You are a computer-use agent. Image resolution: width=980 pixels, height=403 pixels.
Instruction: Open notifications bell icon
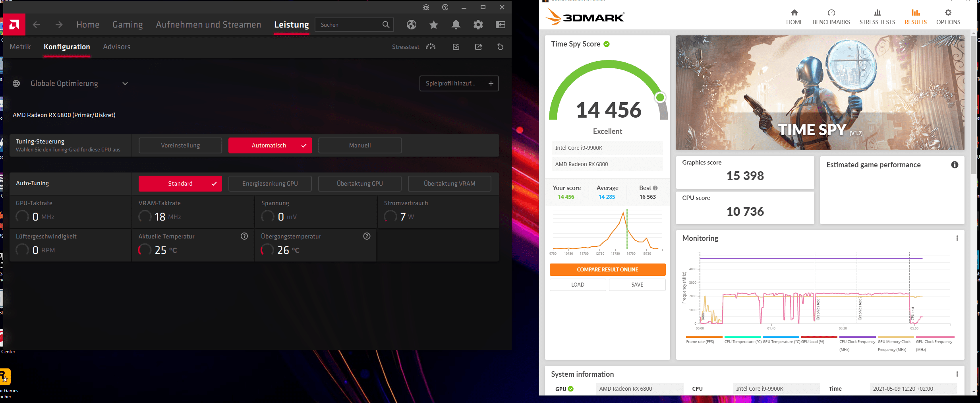click(456, 25)
